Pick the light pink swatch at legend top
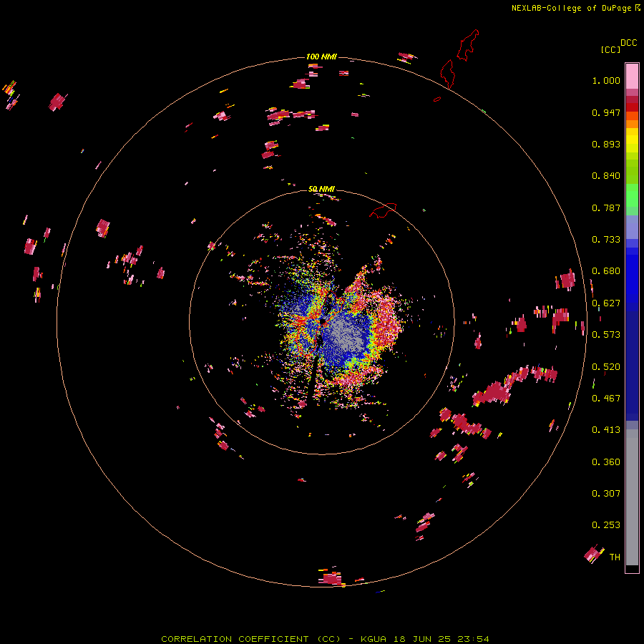The width and height of the screenshot is (644, 644). [x=632, y=76]
